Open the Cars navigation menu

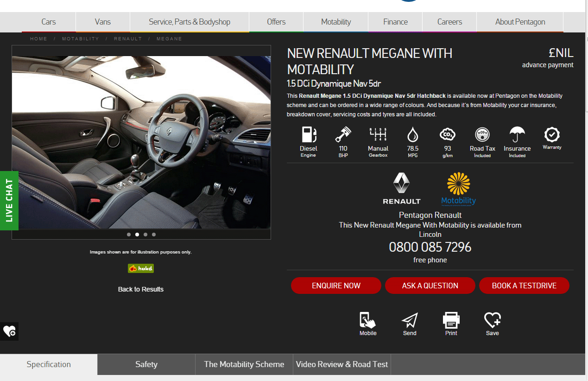pyautogui.click(x=49, y=22)
